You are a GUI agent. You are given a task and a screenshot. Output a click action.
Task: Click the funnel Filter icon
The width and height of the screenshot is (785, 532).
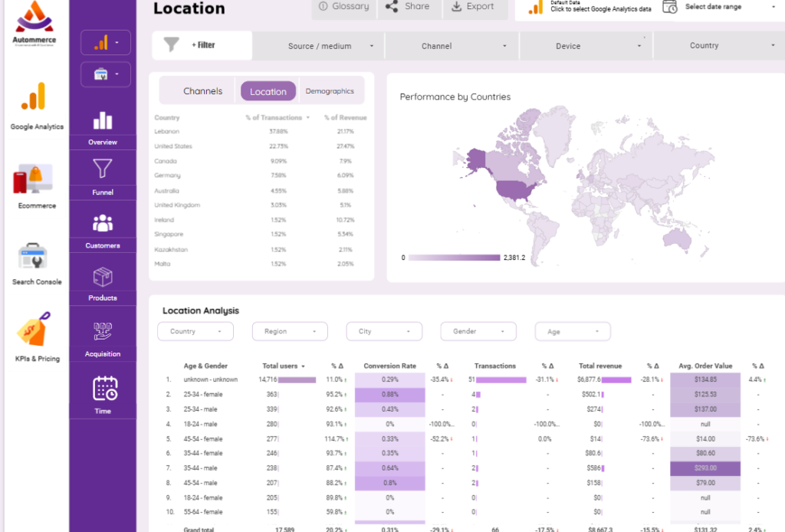171,45
